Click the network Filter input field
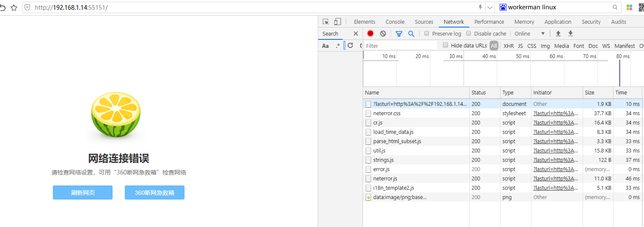Viewport: 644px width, 227px height. (401, 46)
